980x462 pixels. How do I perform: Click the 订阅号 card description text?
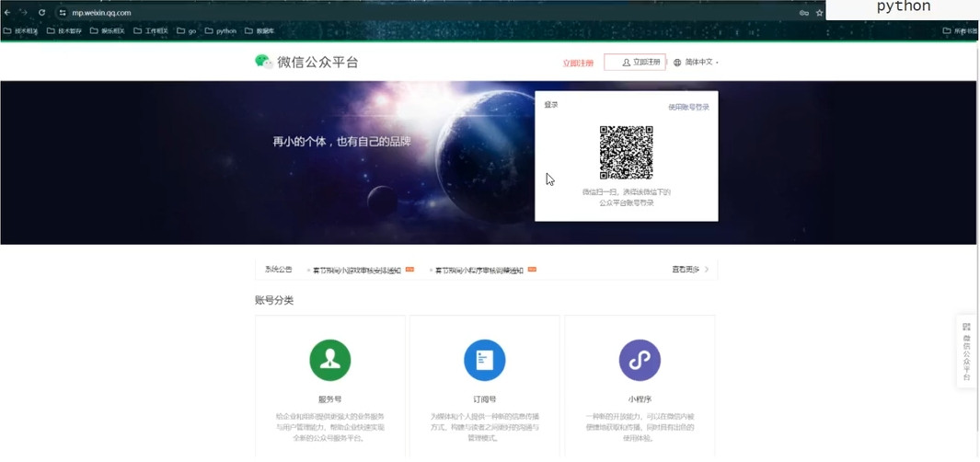coord(484,427)
